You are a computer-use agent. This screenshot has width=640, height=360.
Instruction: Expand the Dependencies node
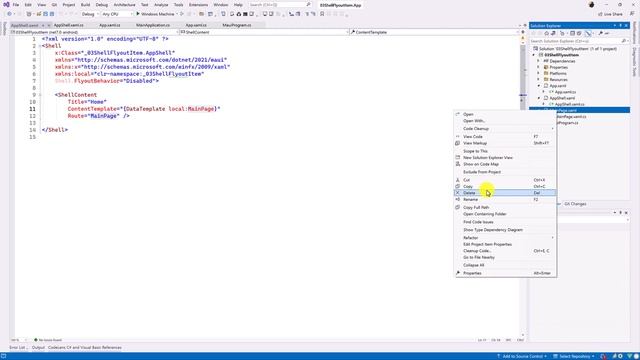coord(538,61)
